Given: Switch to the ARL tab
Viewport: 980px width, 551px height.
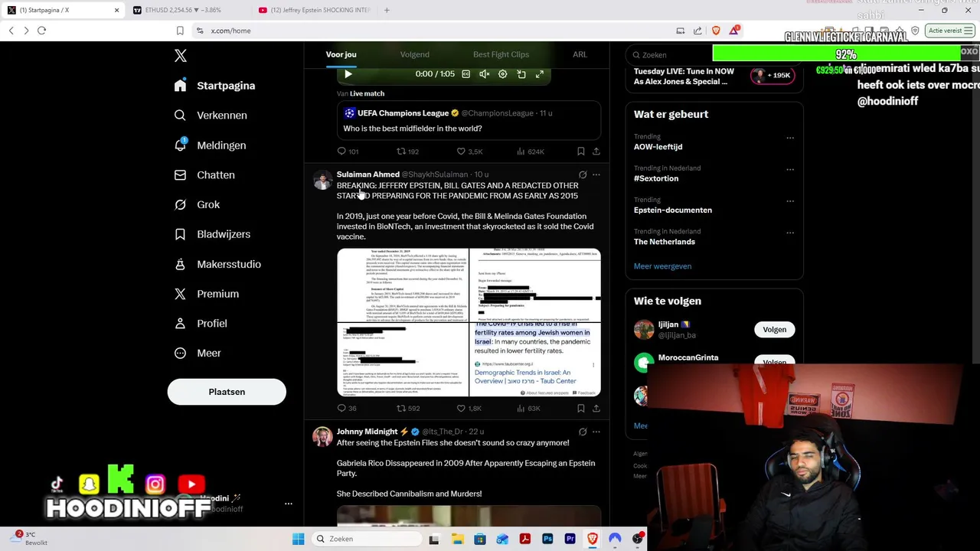Looking at the screenshot, I should 580,54.
